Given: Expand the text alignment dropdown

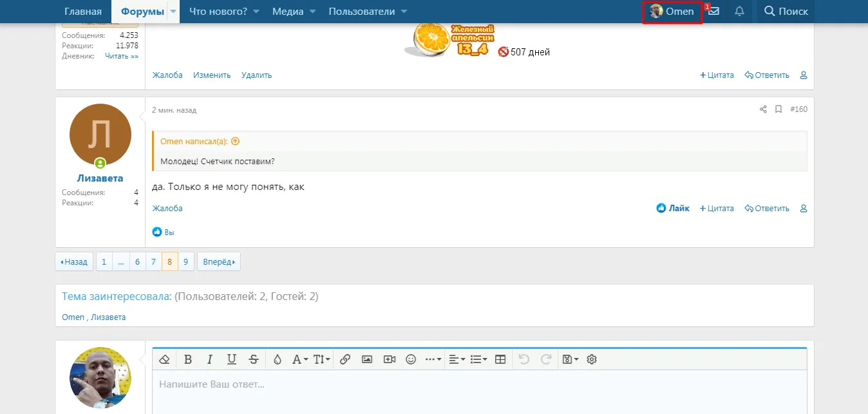Looking at the screenshot, I should [x=457, y=360].
